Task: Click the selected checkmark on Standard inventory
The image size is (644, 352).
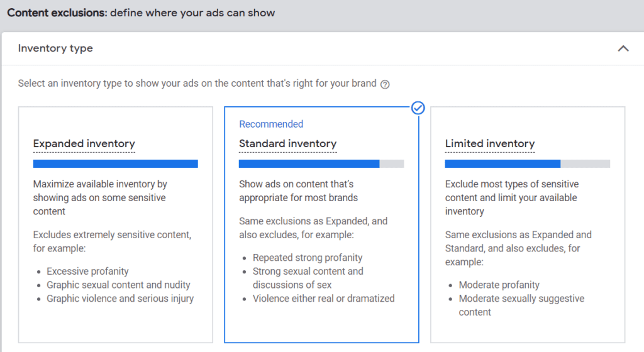Action: [x=418, y=108]
